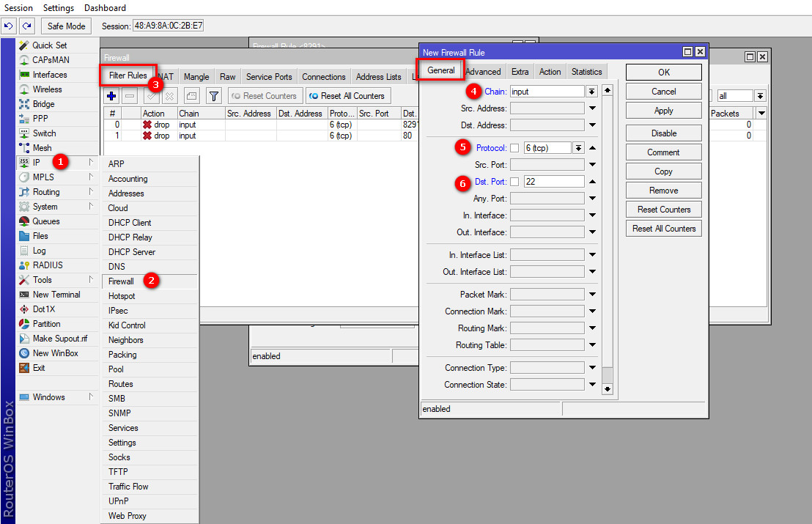Open Quick Set from the sidebar
The width and height of the screenshot is (812, 524).
(49, 45)
